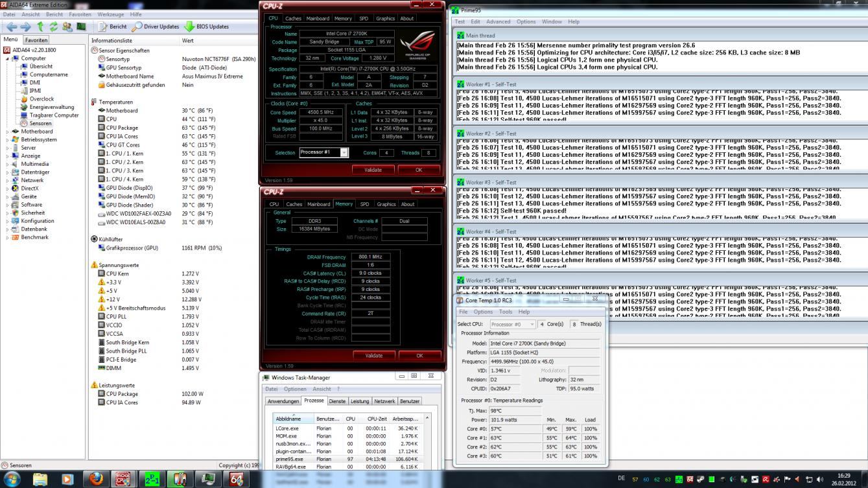The width and height of the screenshot is (868, 488).
Task: Click the Informationsliste column header
Action: pos(111,40)
